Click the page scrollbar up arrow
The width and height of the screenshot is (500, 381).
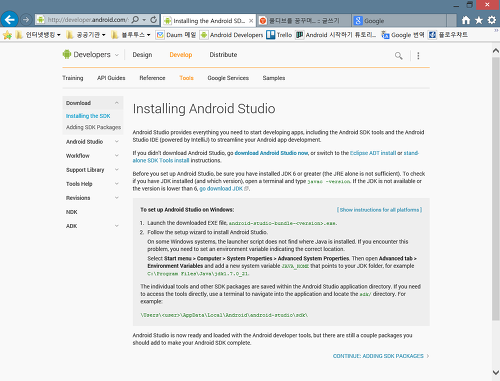tap(496, 51)
